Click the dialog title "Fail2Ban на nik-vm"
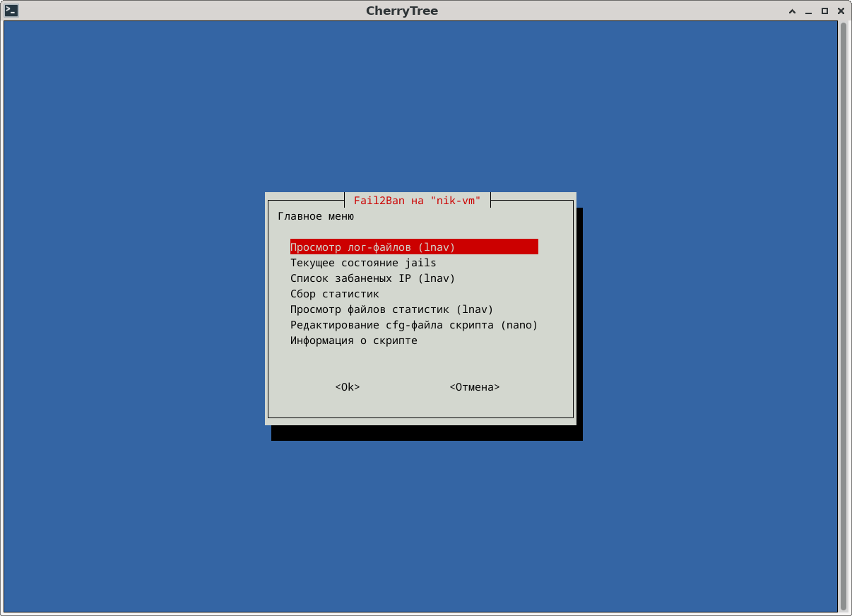852x616 pixels. coord(417,201)
